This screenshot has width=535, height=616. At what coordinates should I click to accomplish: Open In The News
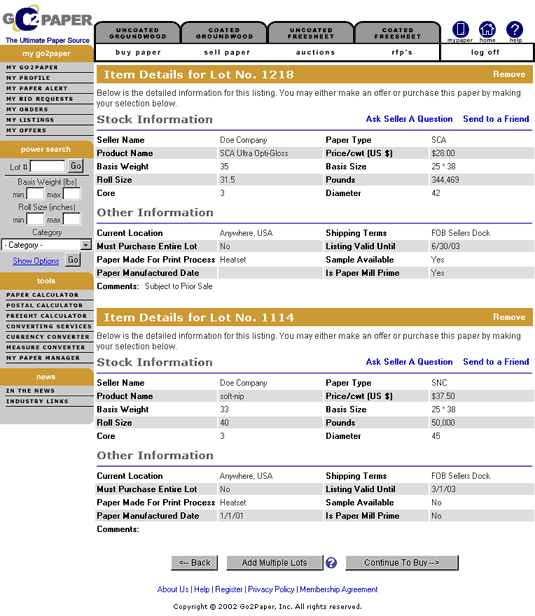tap(30, 390)
